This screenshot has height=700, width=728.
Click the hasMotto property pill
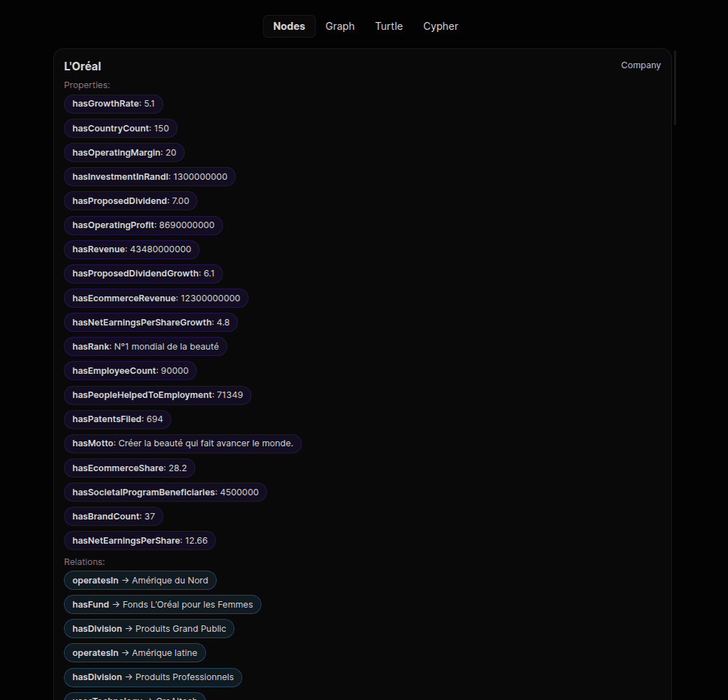[183, 443]
